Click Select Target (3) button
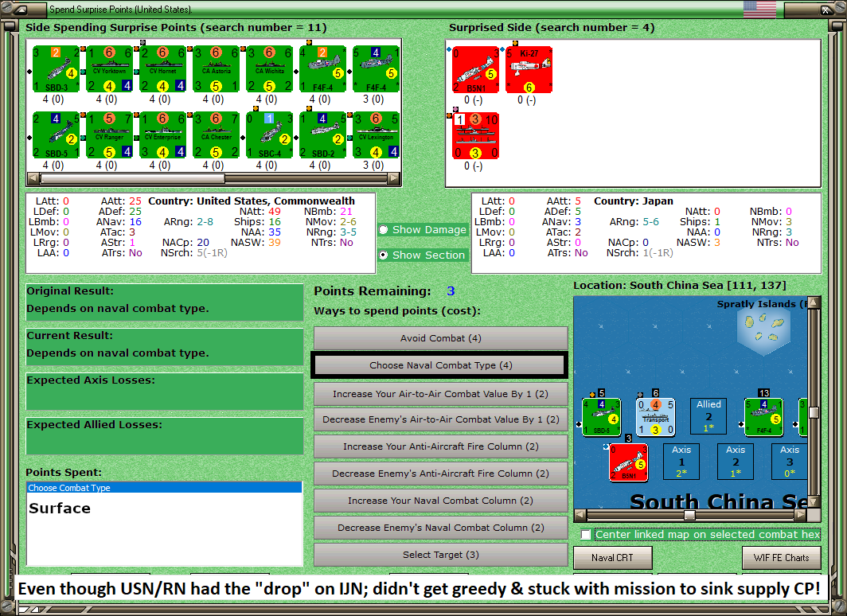847x616 pixels. 441,555
